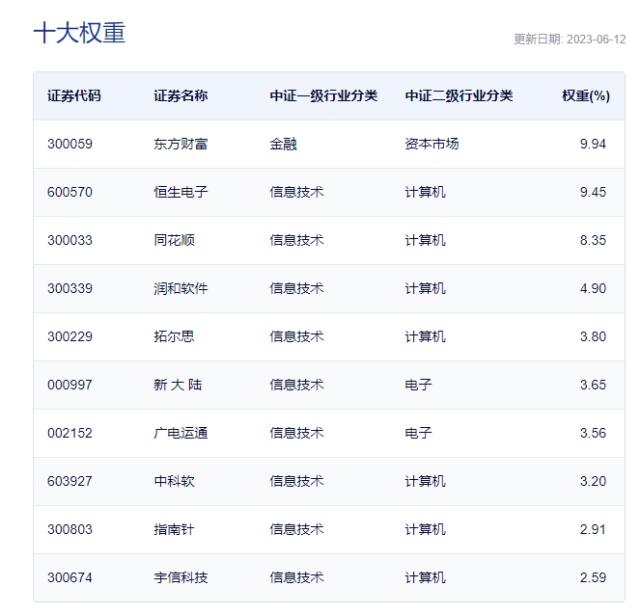This screenshot has width=640, height=614.
Task: Click the 证券代码 column header
Action: [74, 96]
